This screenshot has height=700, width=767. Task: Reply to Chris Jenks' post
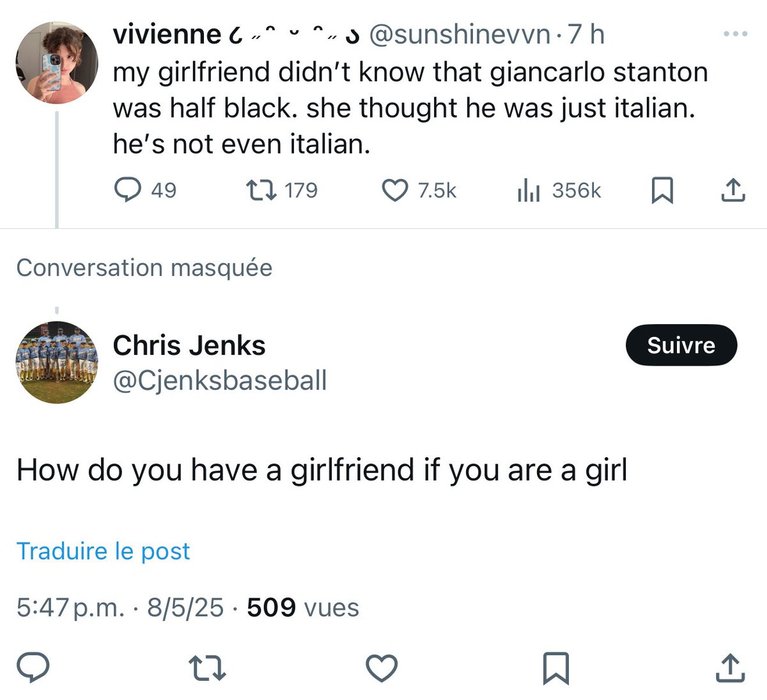pyautogui.click(x=37, y=666)
